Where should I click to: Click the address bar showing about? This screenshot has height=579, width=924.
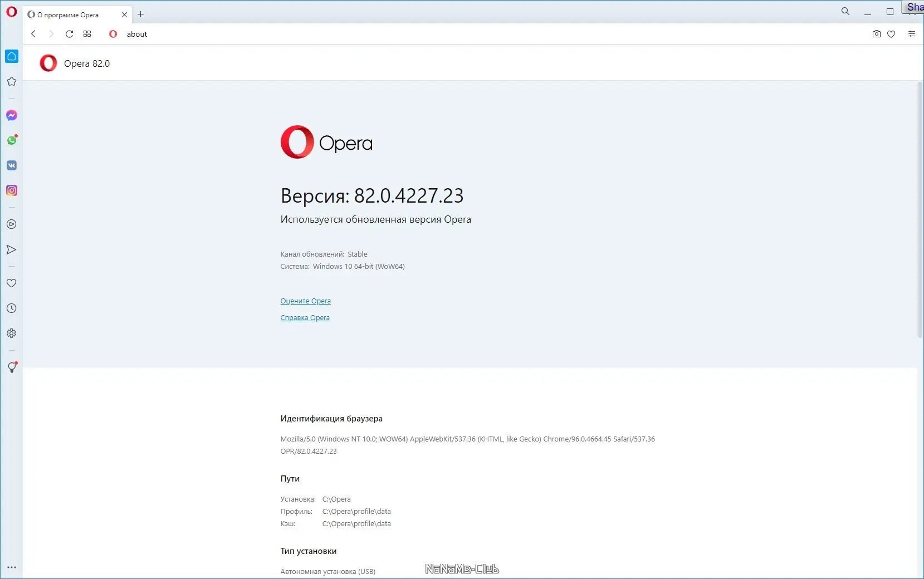[485, 34]
